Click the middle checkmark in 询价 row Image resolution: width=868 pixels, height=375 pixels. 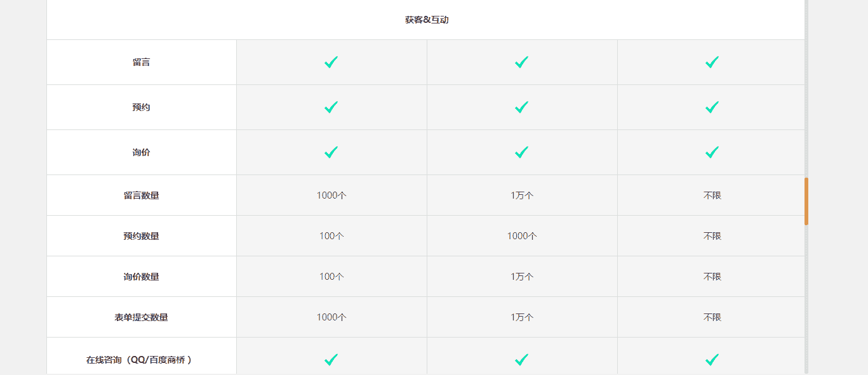(x=522, y=152)
